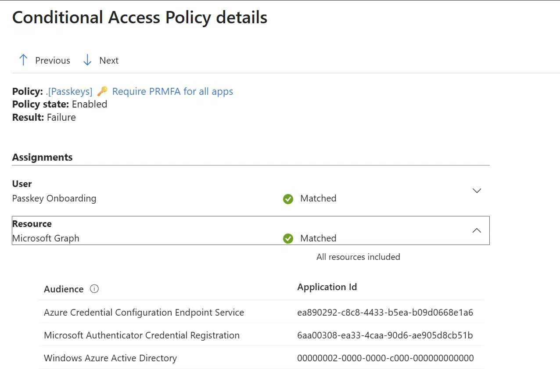Click the green Matched checkmark in Resource row

[288, 239]
